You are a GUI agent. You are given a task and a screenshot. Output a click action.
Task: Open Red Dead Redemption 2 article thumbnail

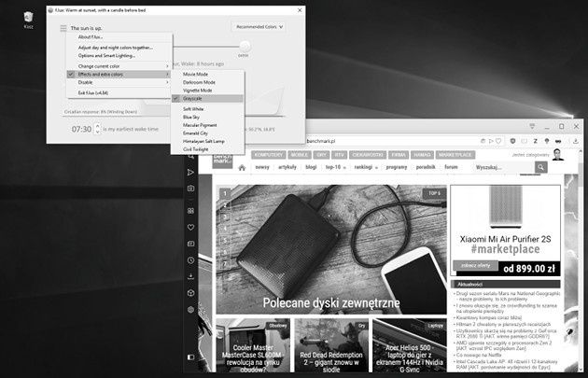(331, 345)
